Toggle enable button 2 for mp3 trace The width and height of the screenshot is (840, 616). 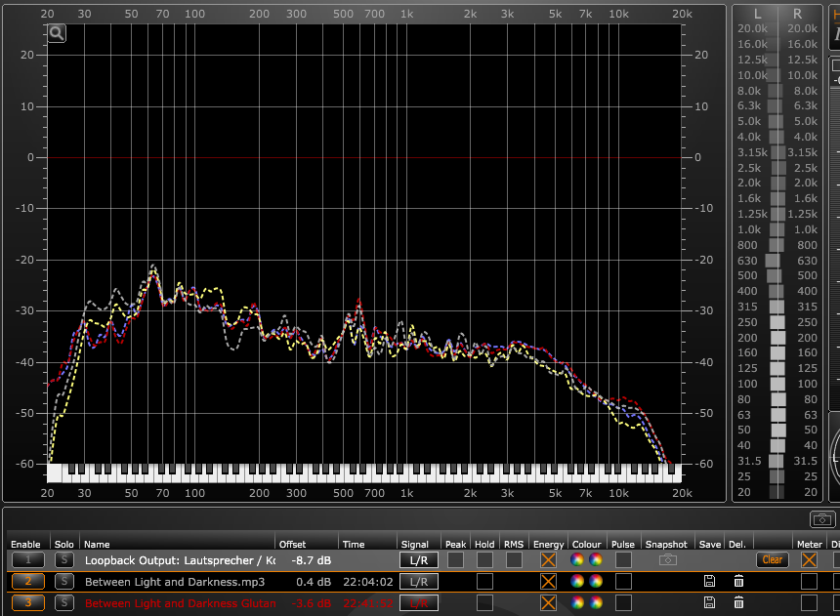(27, 582)
